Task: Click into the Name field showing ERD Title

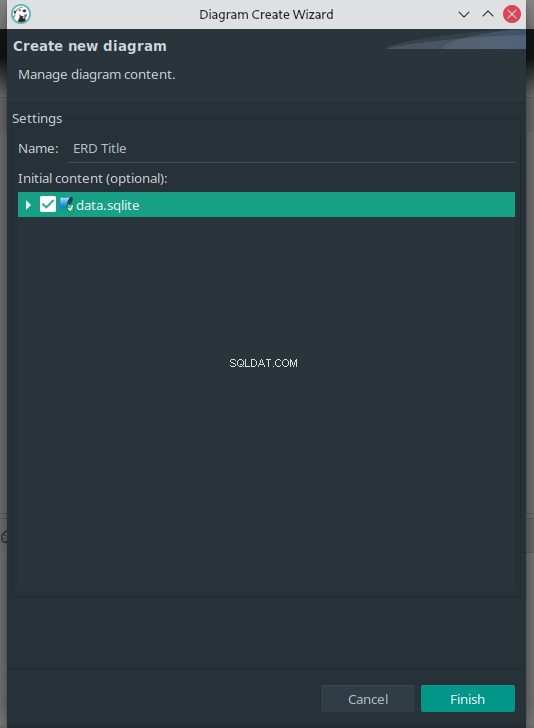Action: (x=291, y=149)
